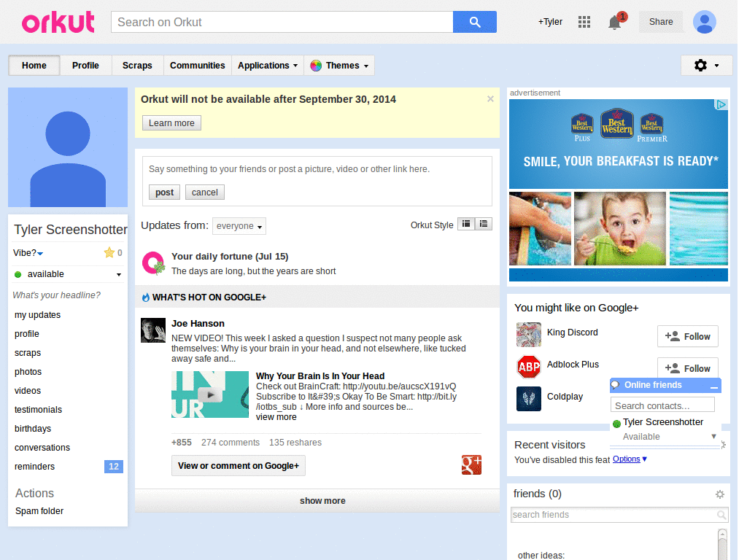Click the chat bubble icon in Online friends
The height and width of the screenshot is (560, 747).
(x=616, y=385)
